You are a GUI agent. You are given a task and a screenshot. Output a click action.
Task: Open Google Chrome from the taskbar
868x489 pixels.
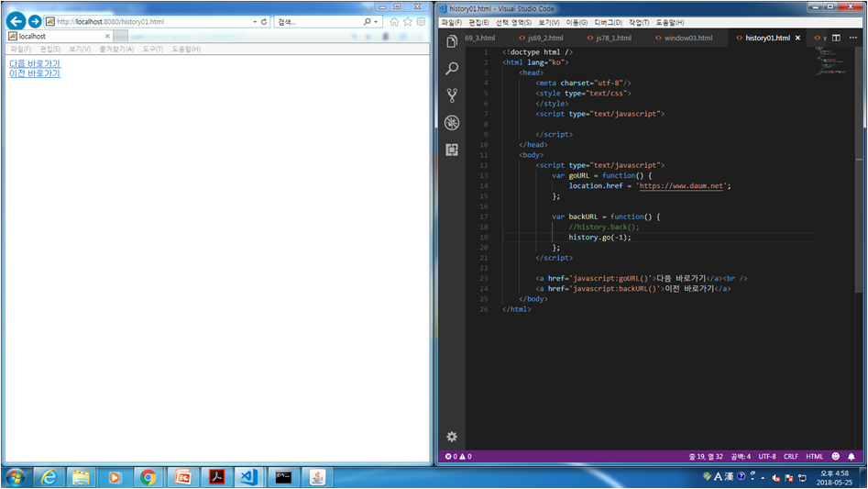click(x=148, y=477)
